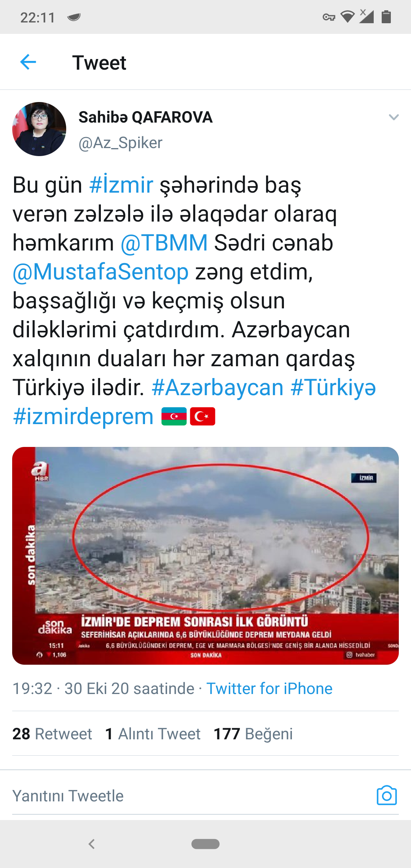Tap the Yanıtını Tweetle reply field
411x868 pixels.
pos(190,796)
